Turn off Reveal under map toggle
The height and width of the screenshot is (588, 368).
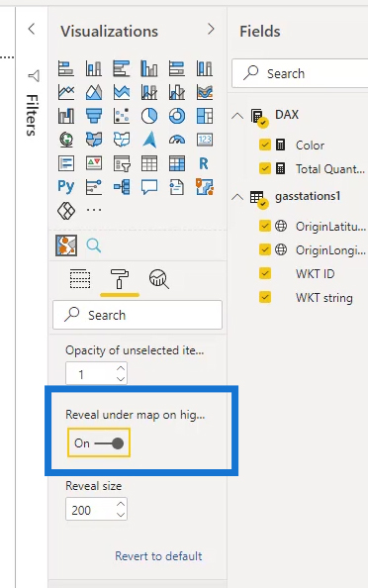click(x=99, y=442)
